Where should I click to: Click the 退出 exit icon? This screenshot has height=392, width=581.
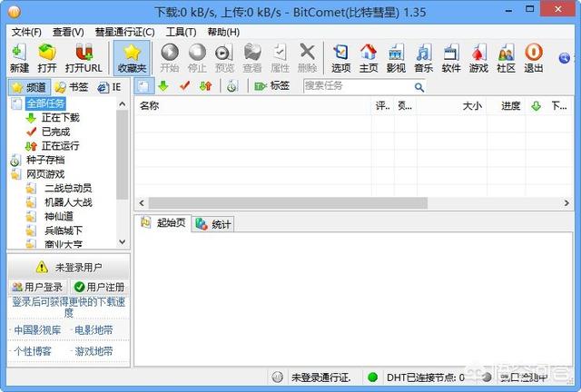click(x=534, y=57)
